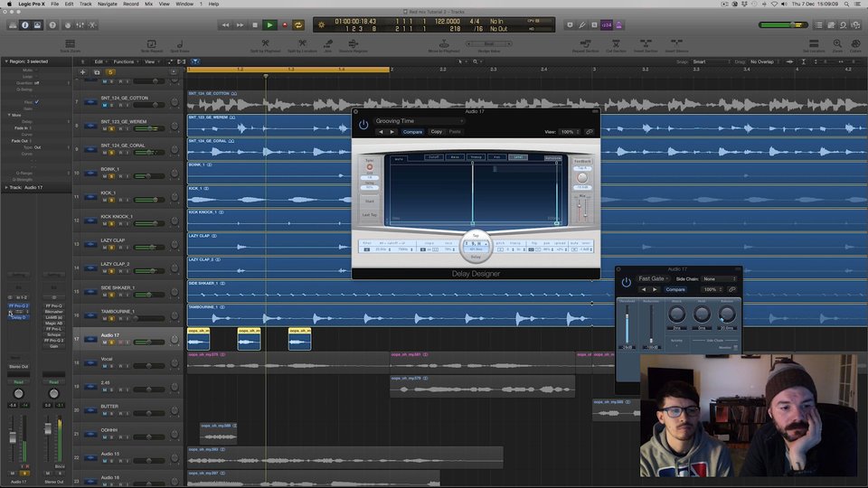Viewport: 868px width, 488px height.
Task: Click the Join toolbar icon
Action: [327, 43]
